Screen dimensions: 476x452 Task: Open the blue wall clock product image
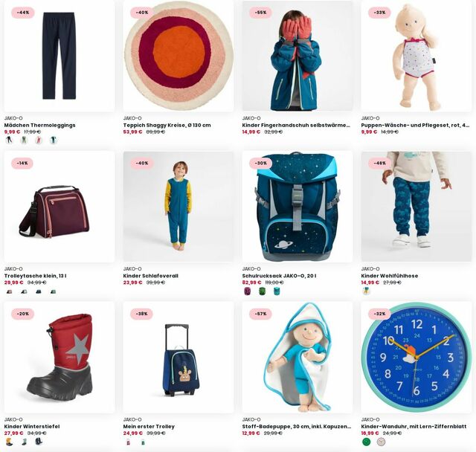click(x=416, y=358)
